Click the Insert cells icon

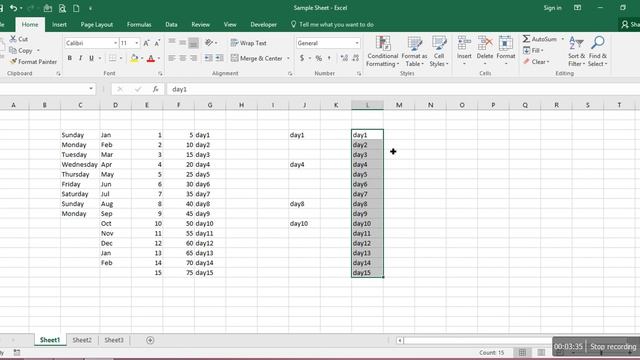464,44
